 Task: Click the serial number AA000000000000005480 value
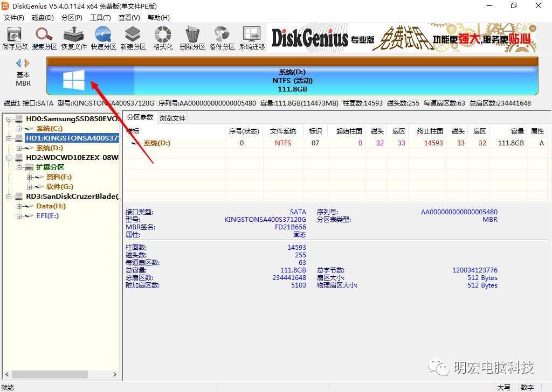(x=459, y=212)
